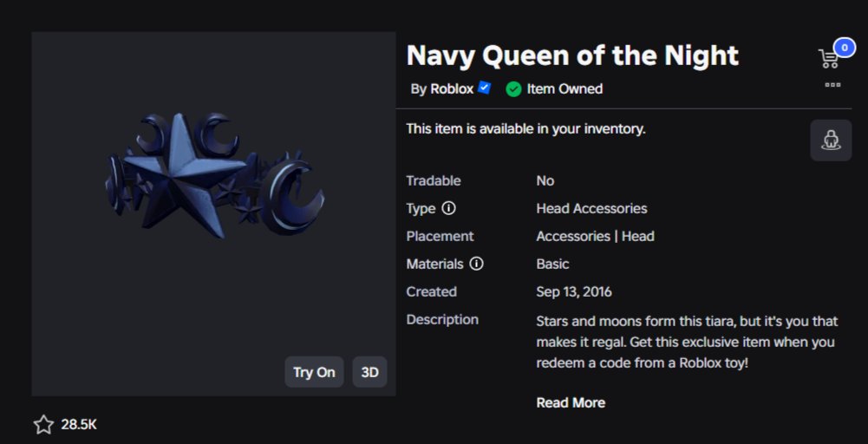Click the Item Owned label
The height and width of the screenshot is (444, 868).
pos(565,88)
